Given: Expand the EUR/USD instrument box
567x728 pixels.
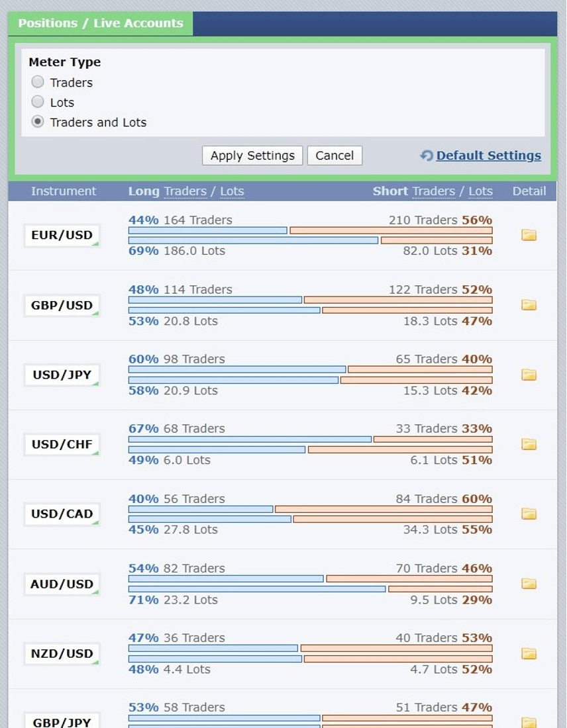Looking at the screenshot, I should pos(62,236).
